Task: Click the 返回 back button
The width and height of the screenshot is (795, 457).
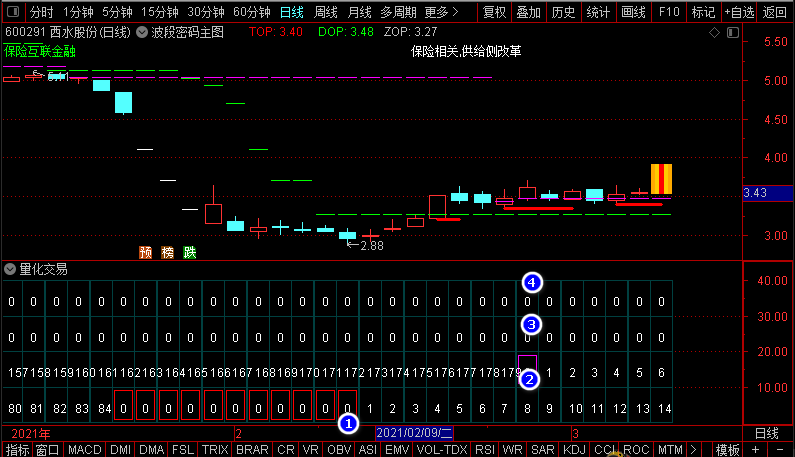Action: point(774,12)
